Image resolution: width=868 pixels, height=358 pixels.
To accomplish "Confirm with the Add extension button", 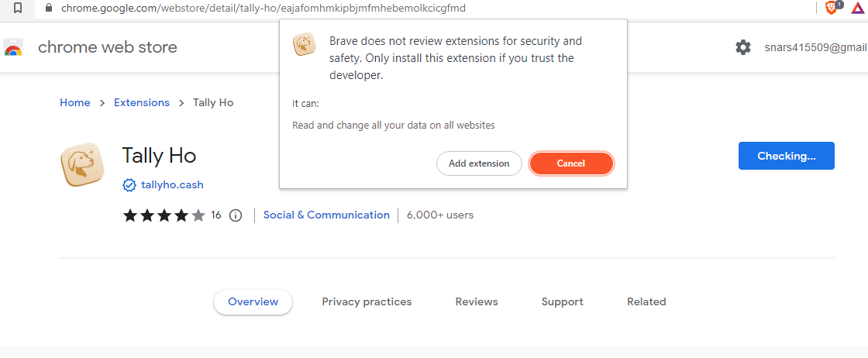I will point(479,164).
